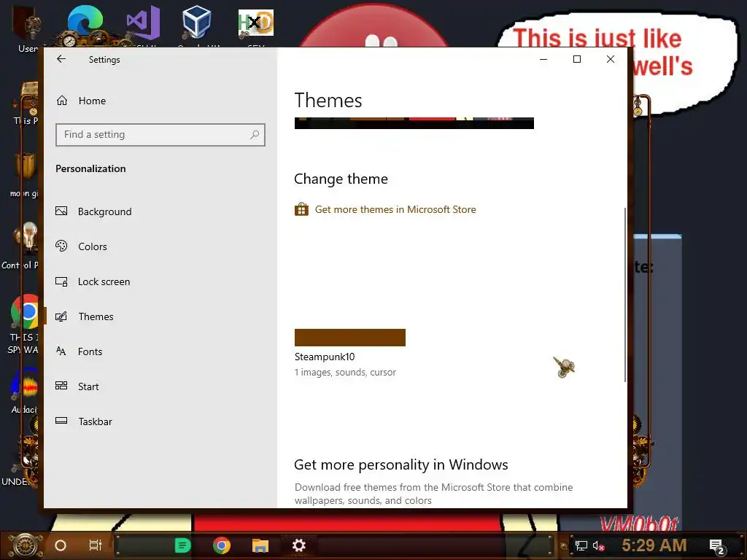Click the Colors palette icon
Screen dimensions: 747x560
coord(61,246)
